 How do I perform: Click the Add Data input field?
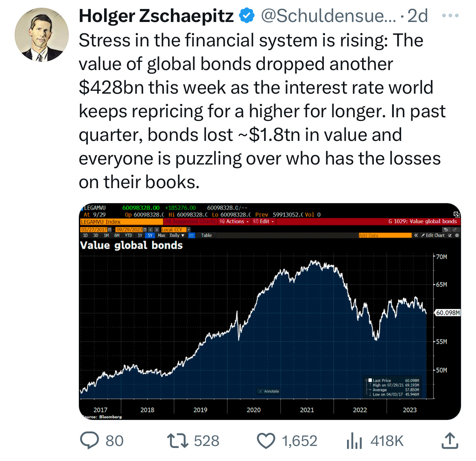385,235
